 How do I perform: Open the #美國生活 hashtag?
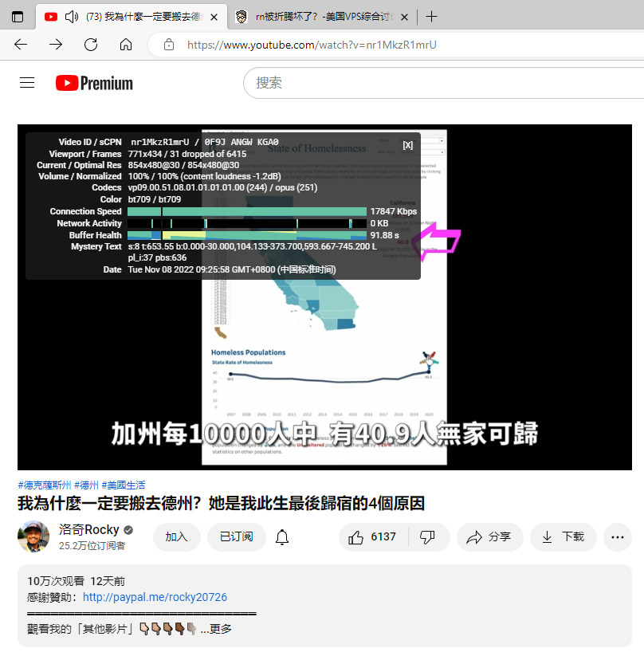click(124, 485)
